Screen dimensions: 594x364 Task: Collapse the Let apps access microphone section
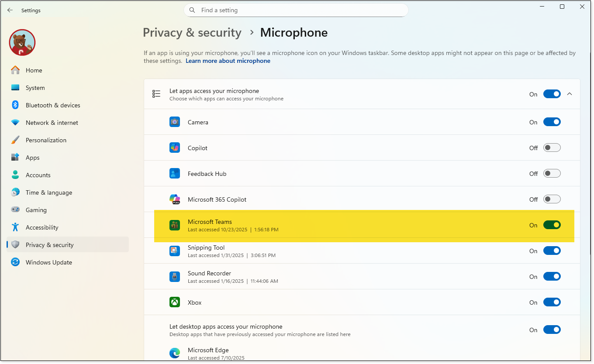pyautogui.click(x=570, y=94)
